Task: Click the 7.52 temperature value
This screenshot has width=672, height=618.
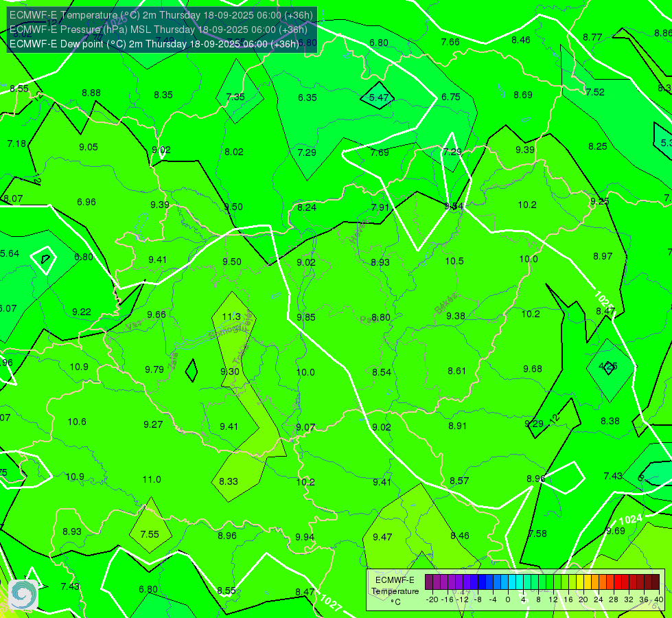Action: [595, 92]
